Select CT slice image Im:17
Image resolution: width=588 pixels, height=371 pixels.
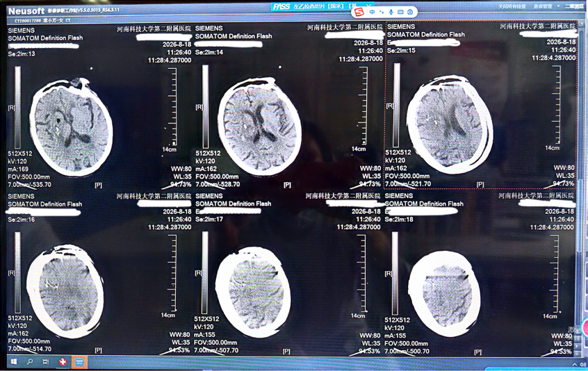(254, 292)
